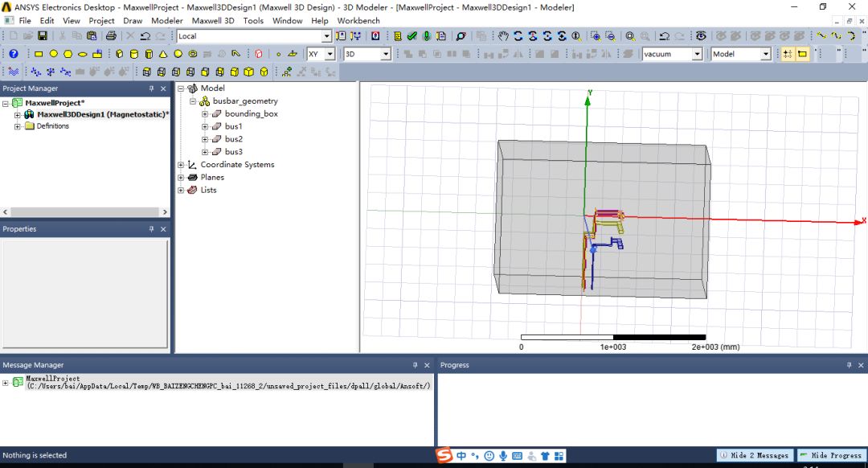Open the XY drawing plane dropdown

coord(330,54)
